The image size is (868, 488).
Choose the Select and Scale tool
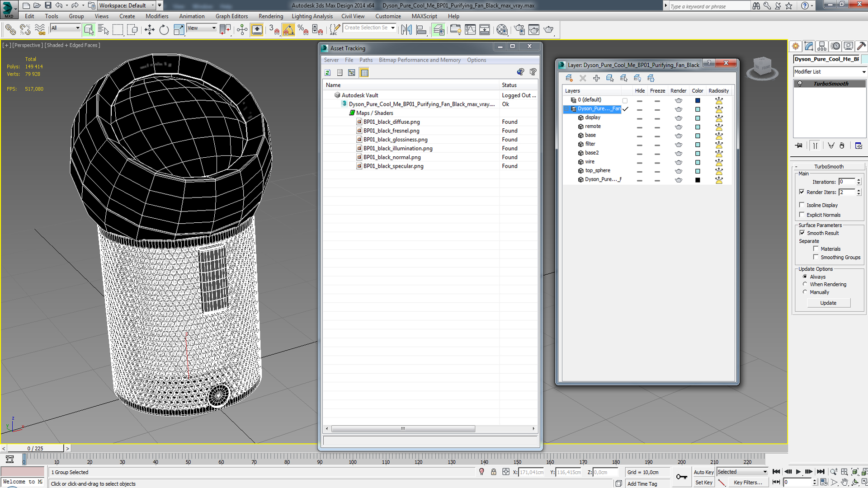pyautogui.click(x=179, y=30)
